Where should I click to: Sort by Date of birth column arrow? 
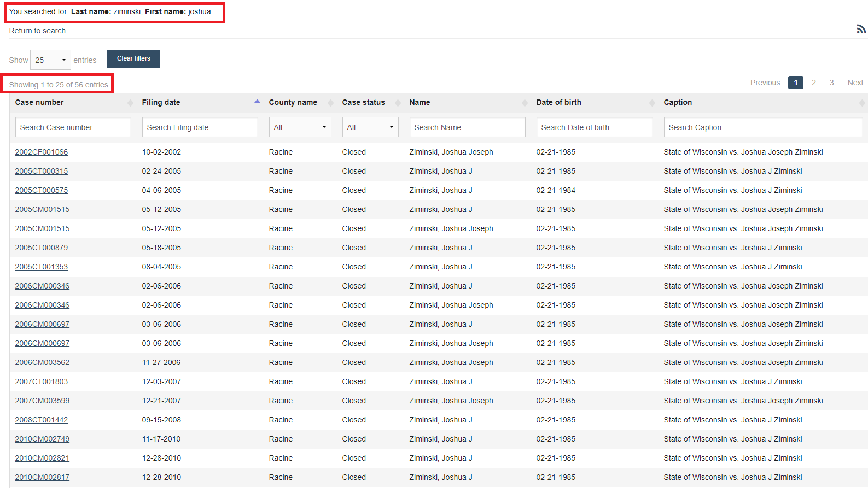[652, 103]
